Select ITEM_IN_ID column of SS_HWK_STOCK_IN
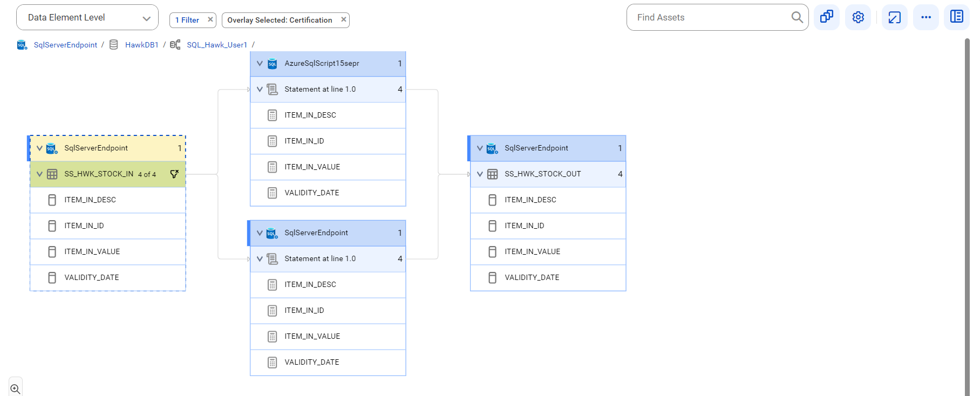 pos(108,226)
